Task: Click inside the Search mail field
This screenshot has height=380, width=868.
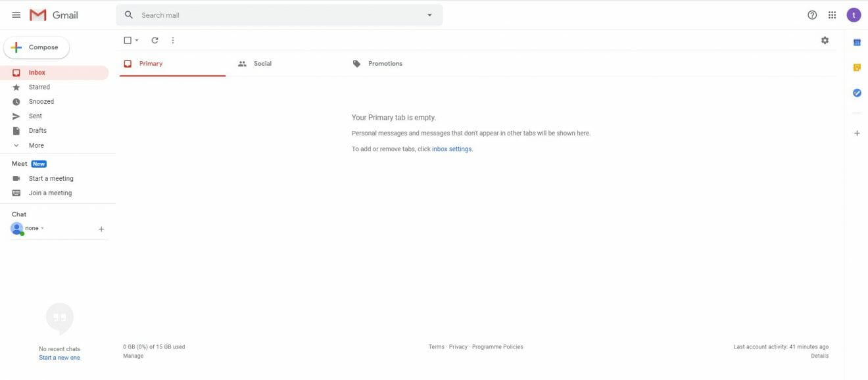Action: tap(263, 14)
